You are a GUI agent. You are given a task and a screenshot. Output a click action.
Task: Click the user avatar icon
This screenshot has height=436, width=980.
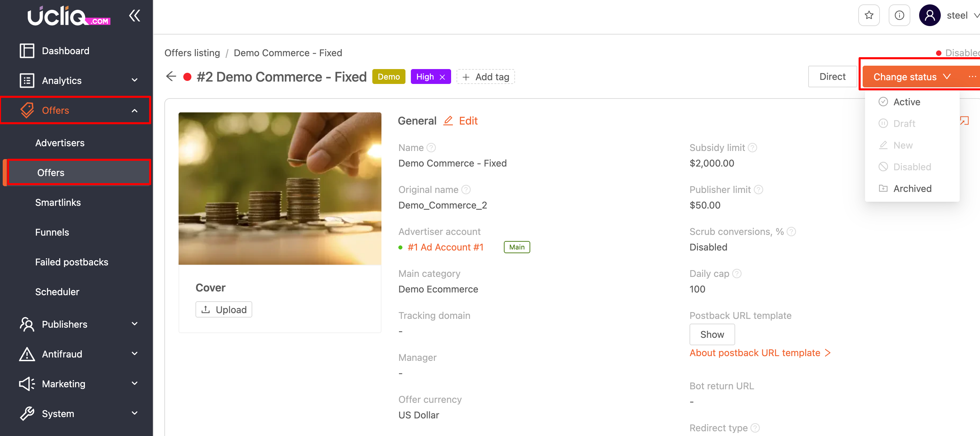click(x=929, y=15)
